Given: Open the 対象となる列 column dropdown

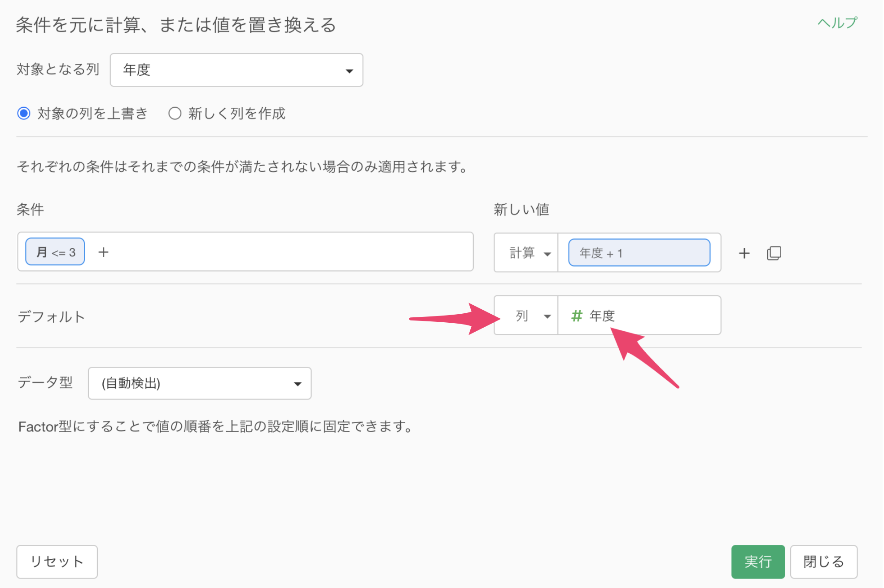Looking at the screenshot, I should pos(236,70).
